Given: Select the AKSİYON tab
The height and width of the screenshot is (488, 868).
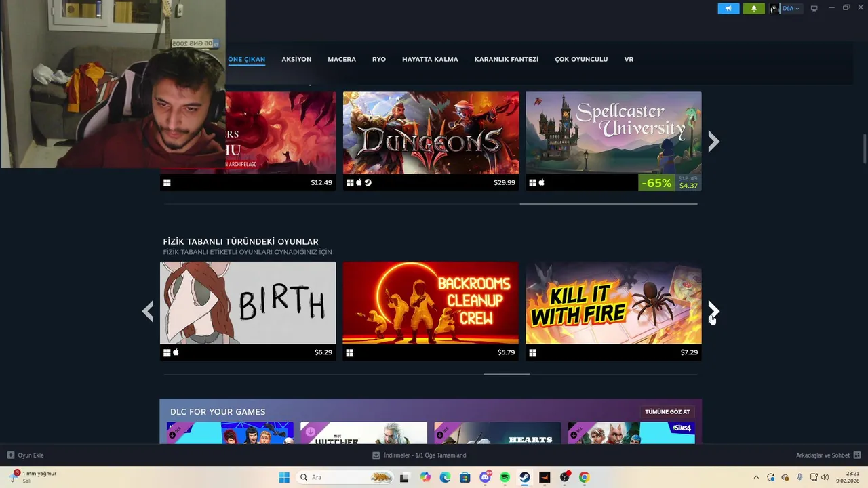Looking at the screenshot, I should tap(296, 59).
